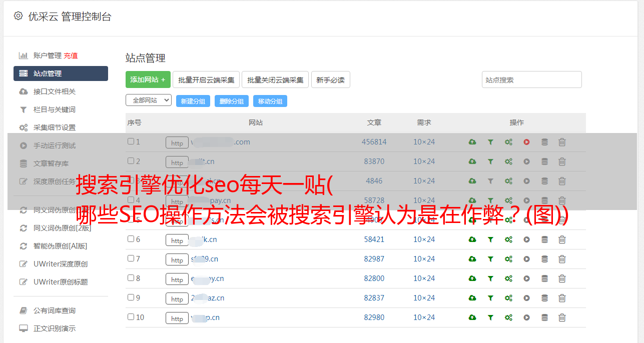This screenshot has width=644, height=343.
Task: Open 正文识别演示 in the sidebar
Action: coord(55,328)
